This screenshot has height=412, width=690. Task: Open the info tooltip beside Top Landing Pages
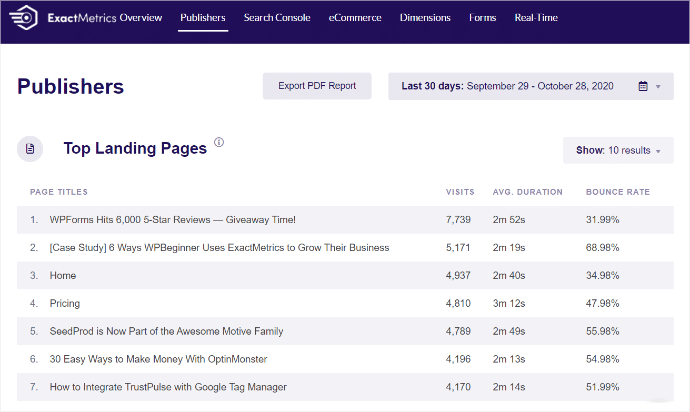coord(219,142)
